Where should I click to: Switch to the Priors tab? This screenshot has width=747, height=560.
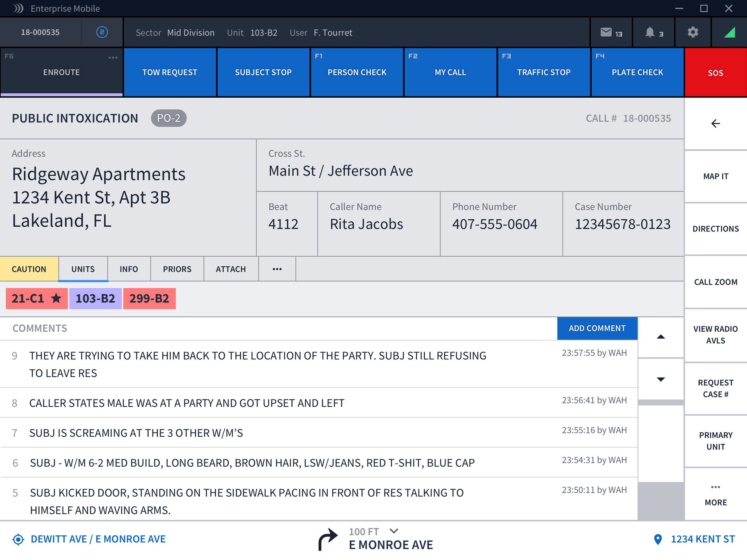[177, 269]
